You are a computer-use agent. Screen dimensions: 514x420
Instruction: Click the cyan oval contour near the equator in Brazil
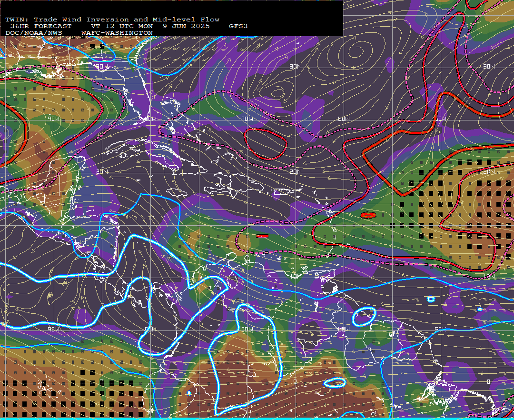[335, 382]
